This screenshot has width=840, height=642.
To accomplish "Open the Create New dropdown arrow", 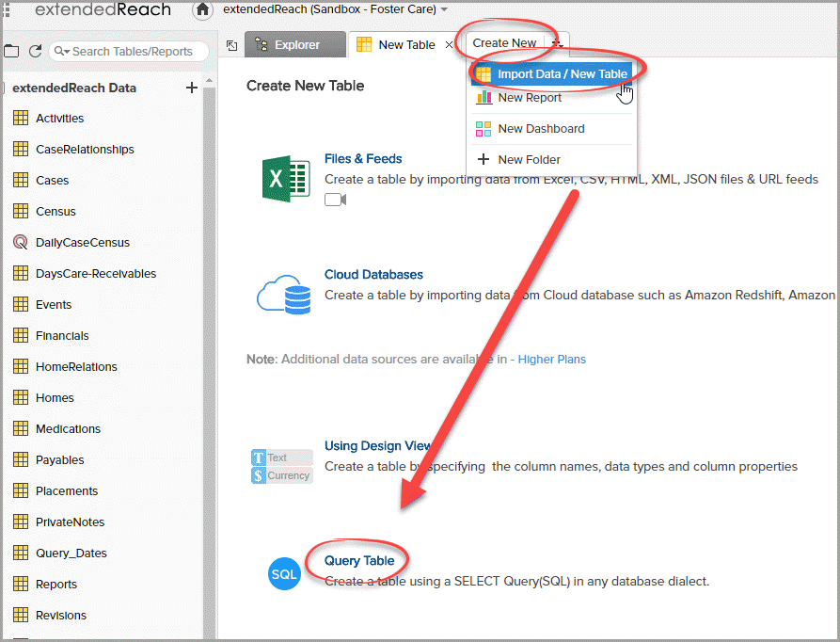I will [x=557, y=43].
